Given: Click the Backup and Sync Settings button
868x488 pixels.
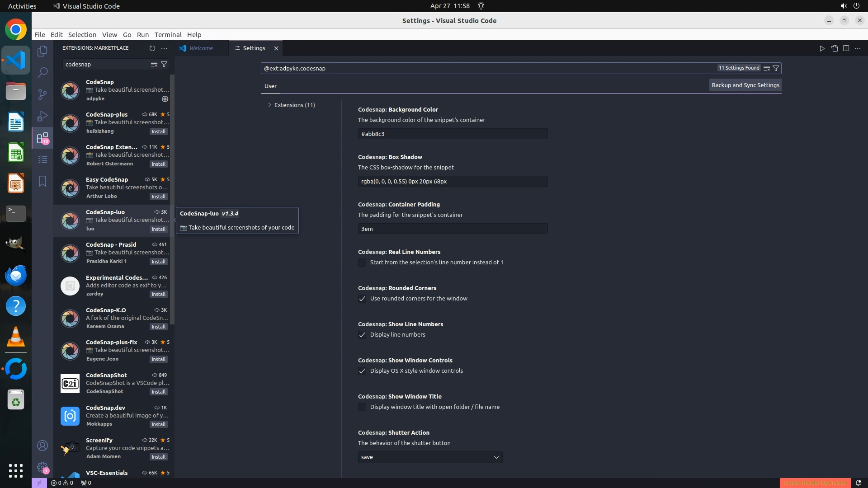Looking at the screenshot, I should (x=745, y=85).
